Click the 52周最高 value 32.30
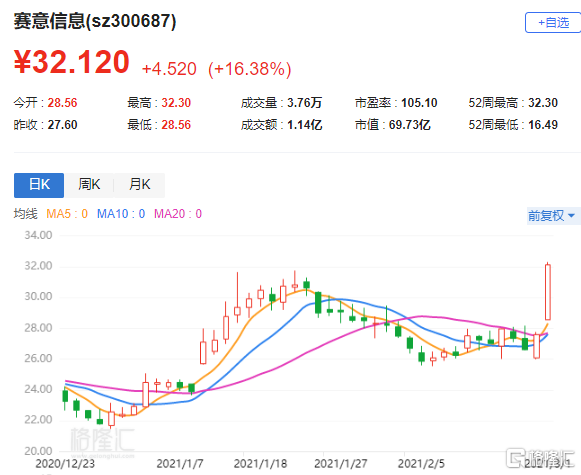The height and width of the screenshot is (475, 581). [x=543, y=103]
